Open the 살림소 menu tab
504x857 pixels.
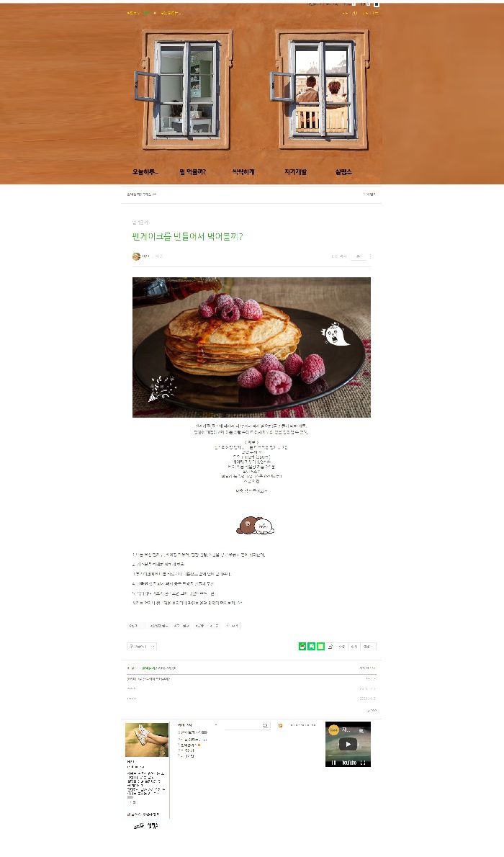click(344, 171)
